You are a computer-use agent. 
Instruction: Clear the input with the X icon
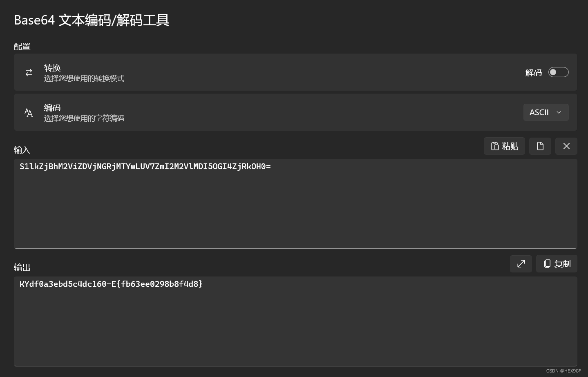click(x=566, y=146)
